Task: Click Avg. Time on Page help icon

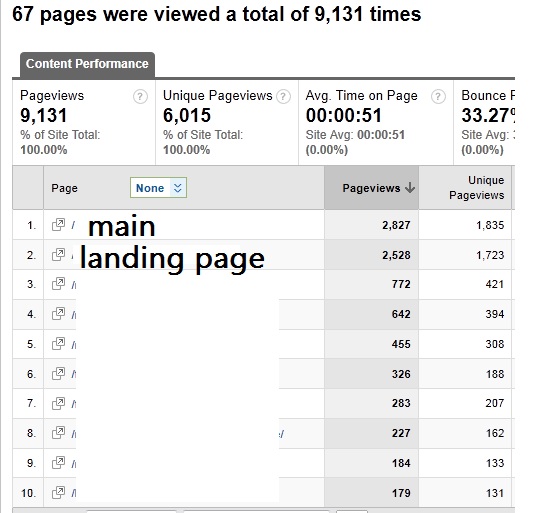Action: [x=438, y=96]
